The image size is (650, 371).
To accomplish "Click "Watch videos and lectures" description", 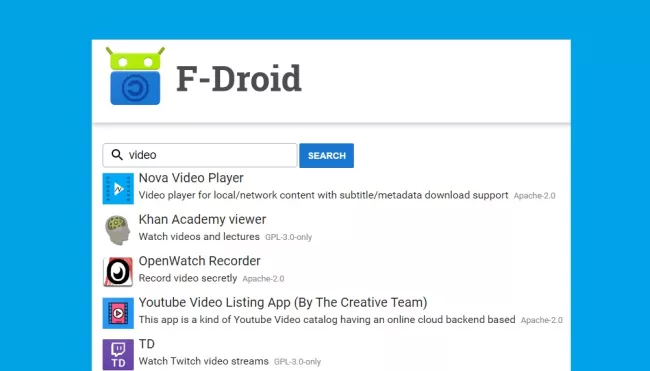I will (x=199, y=237).
